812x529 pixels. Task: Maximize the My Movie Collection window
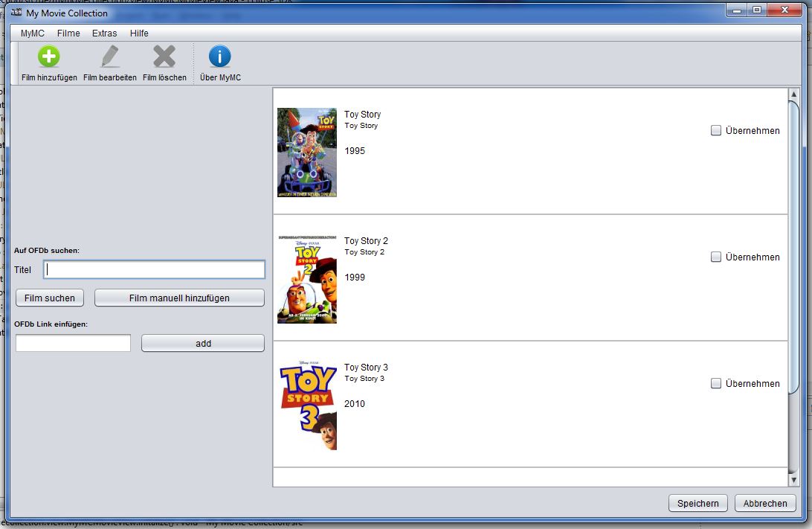756,10
